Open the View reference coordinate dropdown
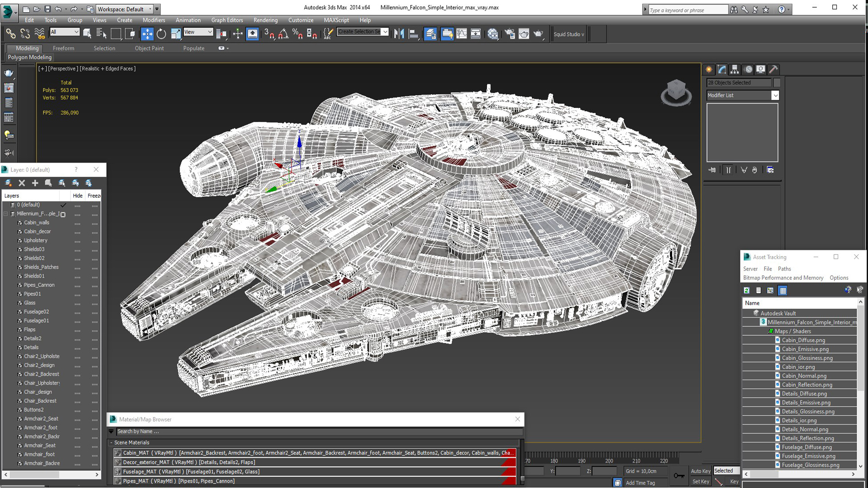868x488 pixels. pos(198,32)
